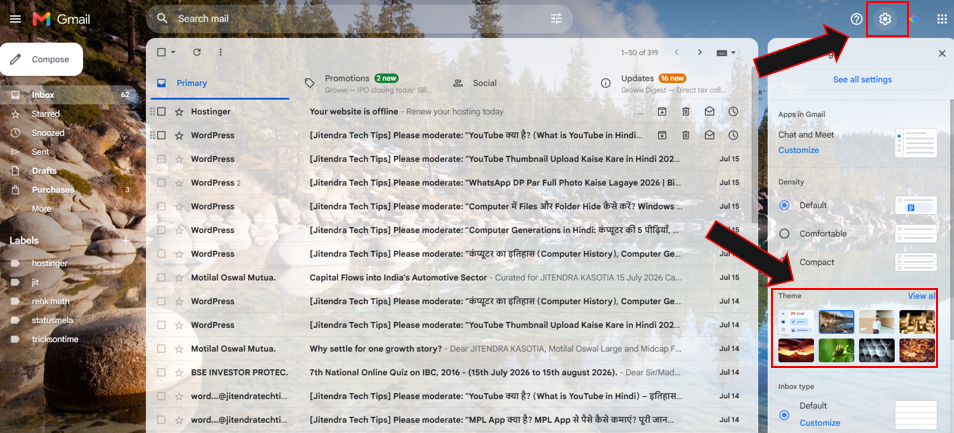Select Default inbox type radio button
Screen dimensions: 954x433
pyautogui.click(x=784, y=415)
